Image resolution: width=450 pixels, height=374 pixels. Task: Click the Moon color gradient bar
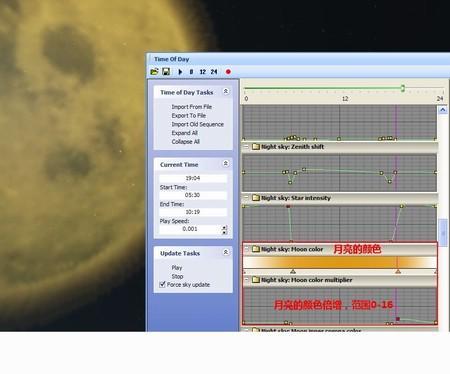(x=340, y=262)
